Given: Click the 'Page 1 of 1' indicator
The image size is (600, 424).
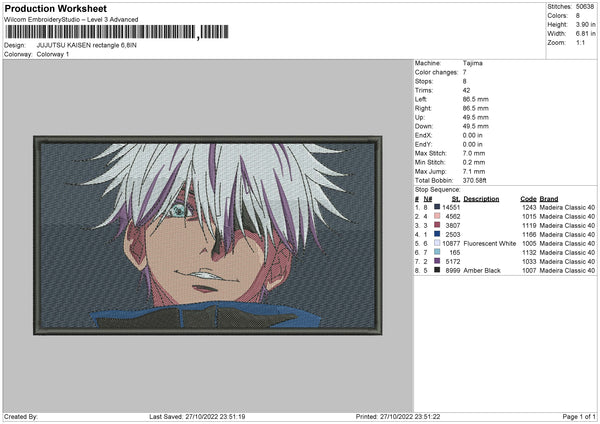Looking at the screenshot, I should pos(579,416).
